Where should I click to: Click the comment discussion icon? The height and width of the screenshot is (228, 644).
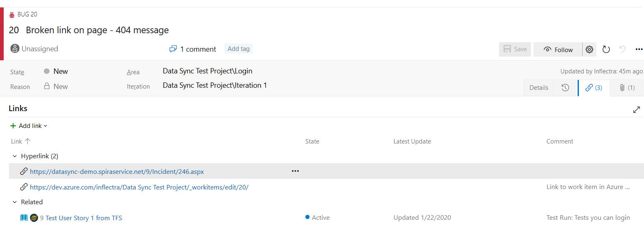tap(173, 49)
